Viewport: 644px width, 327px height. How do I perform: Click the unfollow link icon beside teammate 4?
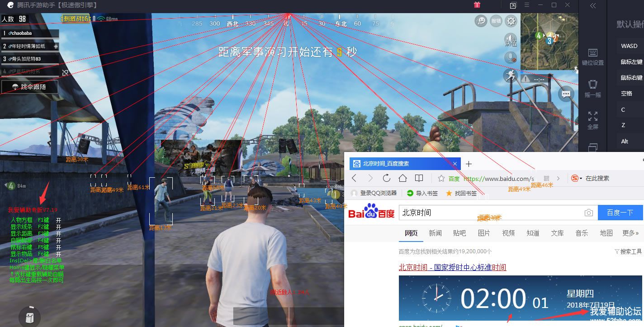tap(65, 72)
